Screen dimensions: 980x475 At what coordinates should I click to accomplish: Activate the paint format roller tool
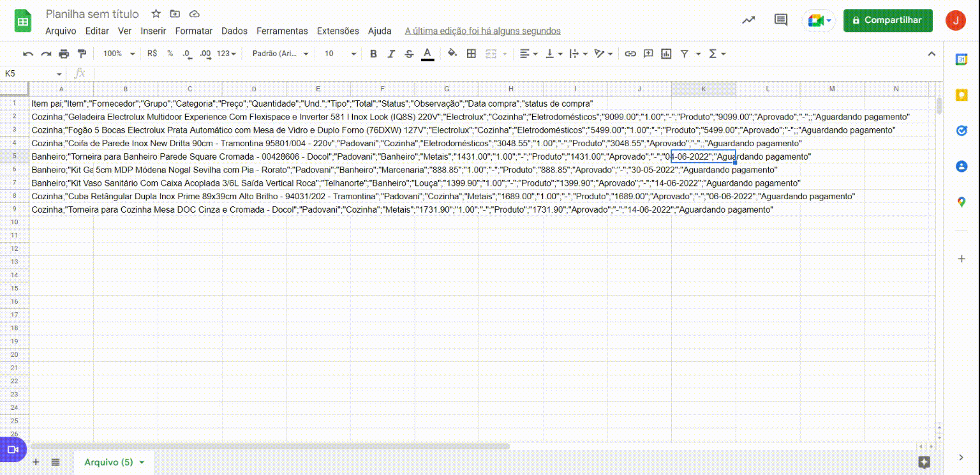coord(82,54)
